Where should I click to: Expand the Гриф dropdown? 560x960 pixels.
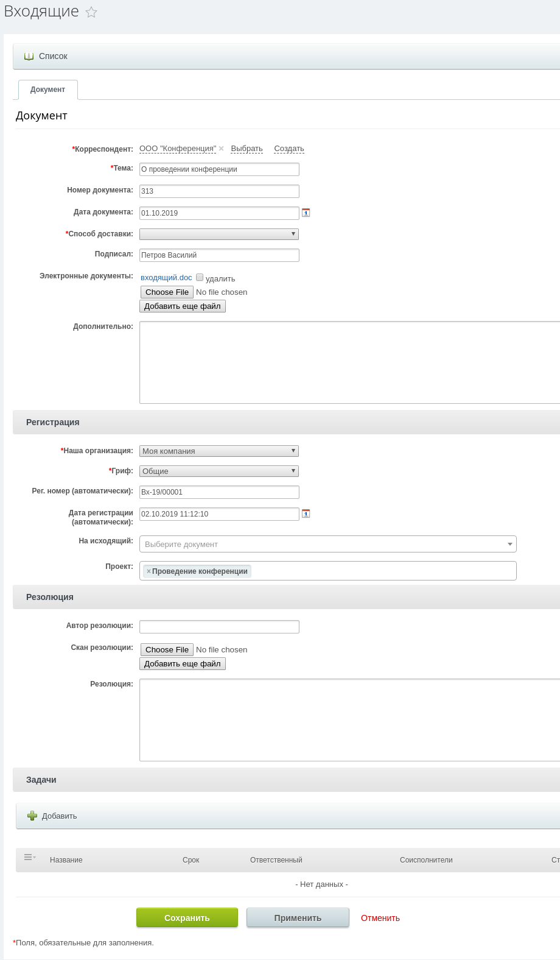coord(219,471)
